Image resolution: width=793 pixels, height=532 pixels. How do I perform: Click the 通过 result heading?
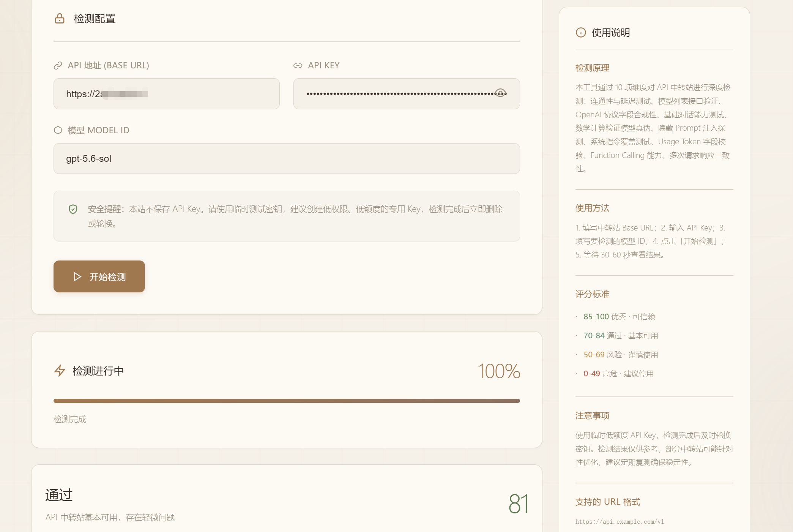59,495
